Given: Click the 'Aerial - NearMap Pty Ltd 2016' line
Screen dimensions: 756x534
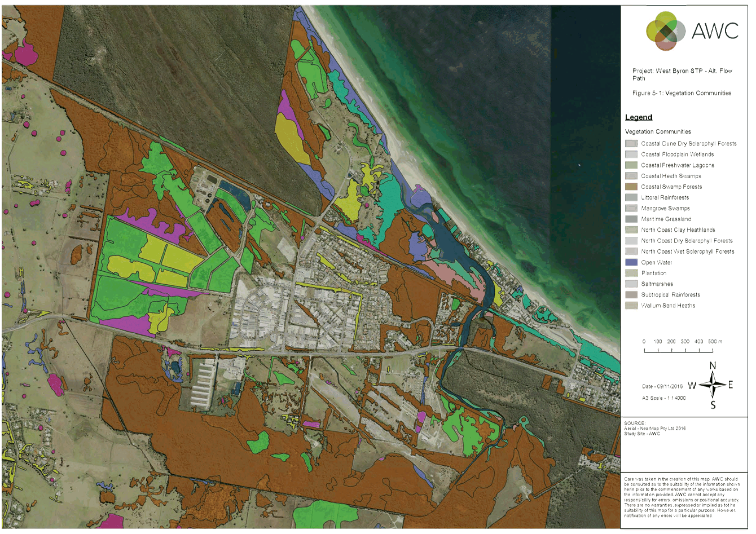Looking at the screenshot, I should click(654, 429).
